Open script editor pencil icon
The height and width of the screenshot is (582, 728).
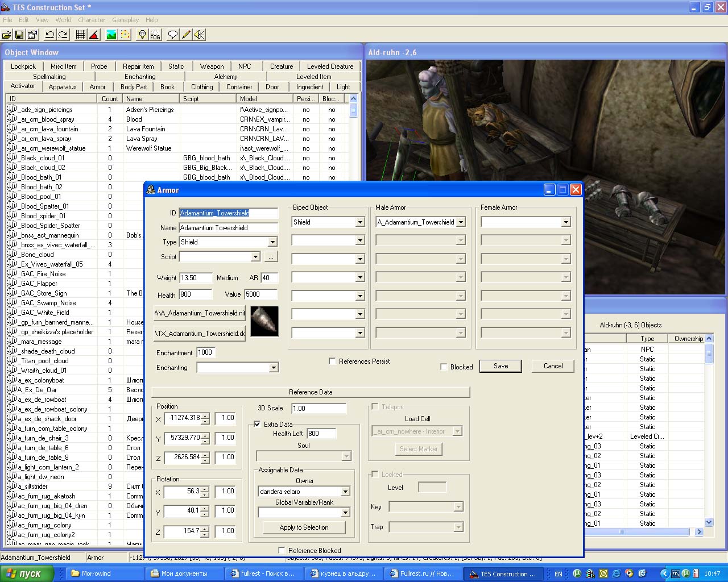click(186, 35)
